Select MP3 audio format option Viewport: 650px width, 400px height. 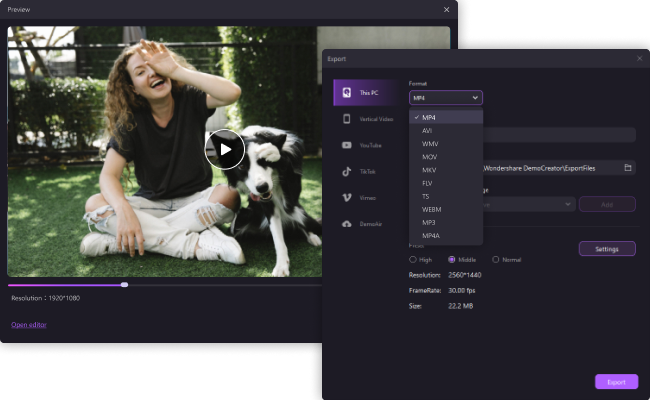446,223
